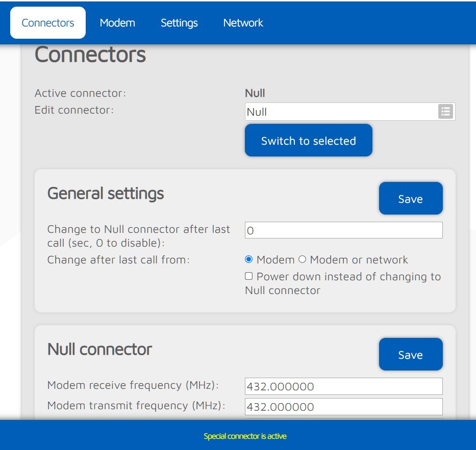This screenshot has width=476, height=450.
Task: Click the Change to Null connector seconds field
Action: pyautogui.click(x=343, y=230)
